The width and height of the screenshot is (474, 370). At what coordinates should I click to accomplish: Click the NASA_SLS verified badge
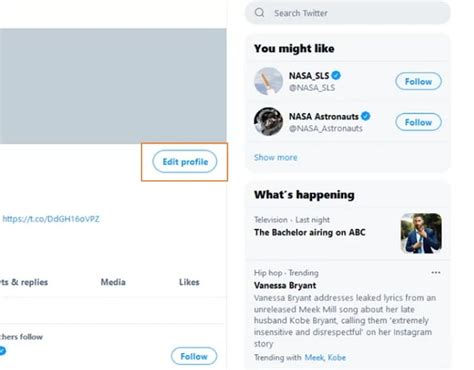(x=336, y=75)
